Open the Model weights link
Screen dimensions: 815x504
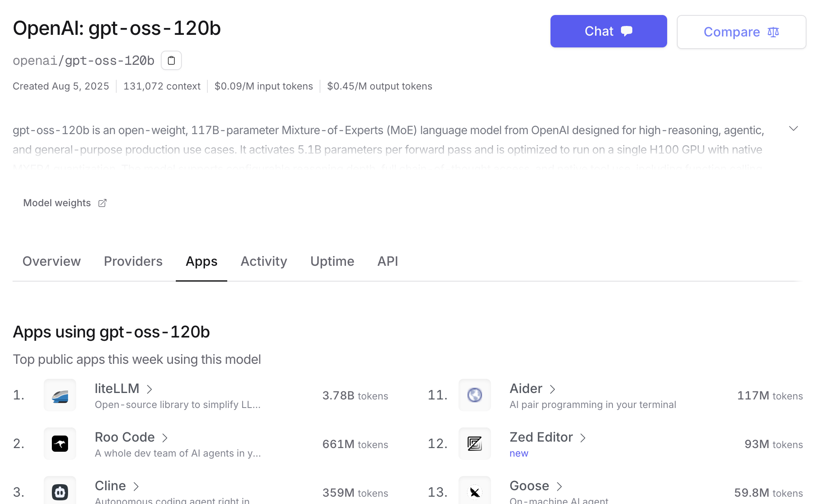tap(57, 203)
